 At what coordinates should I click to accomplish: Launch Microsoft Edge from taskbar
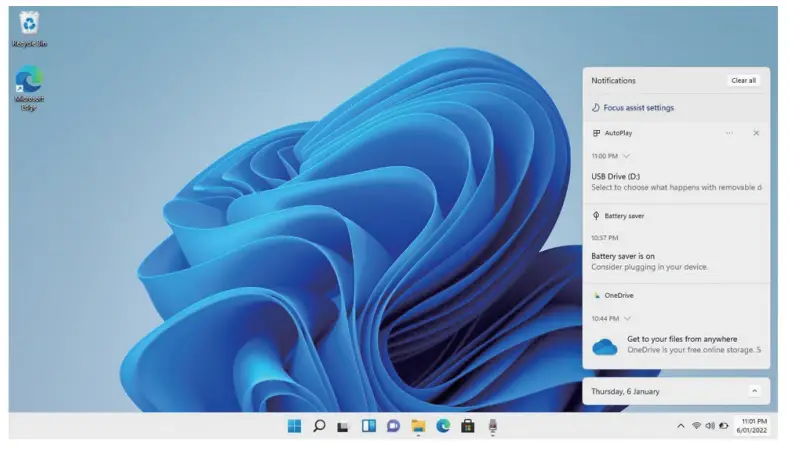coord(443,426)
